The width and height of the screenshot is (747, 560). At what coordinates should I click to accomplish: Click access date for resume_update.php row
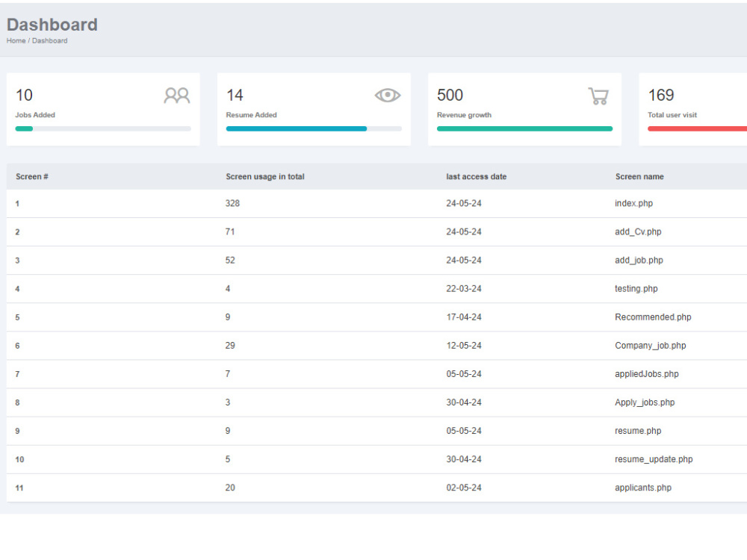[x=464, y=459]
